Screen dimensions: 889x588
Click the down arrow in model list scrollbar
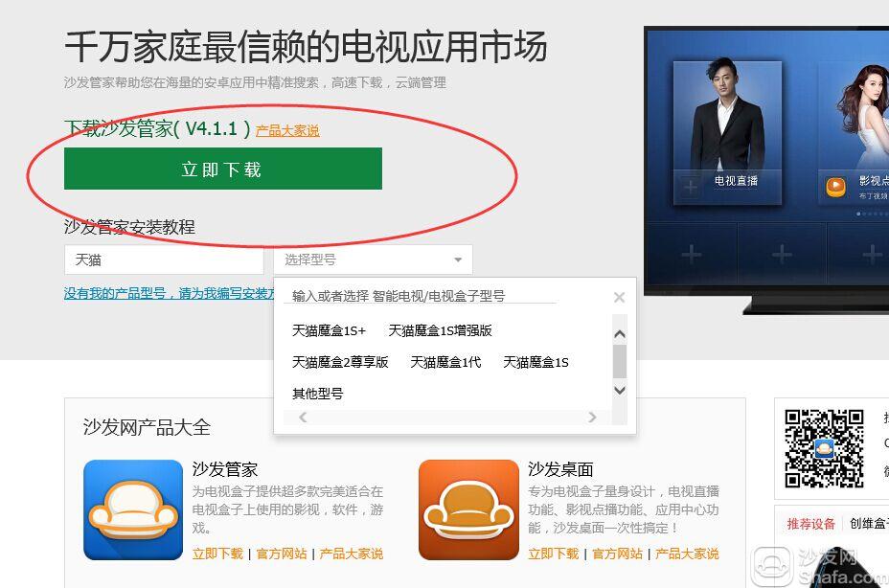tap(620, 390)
